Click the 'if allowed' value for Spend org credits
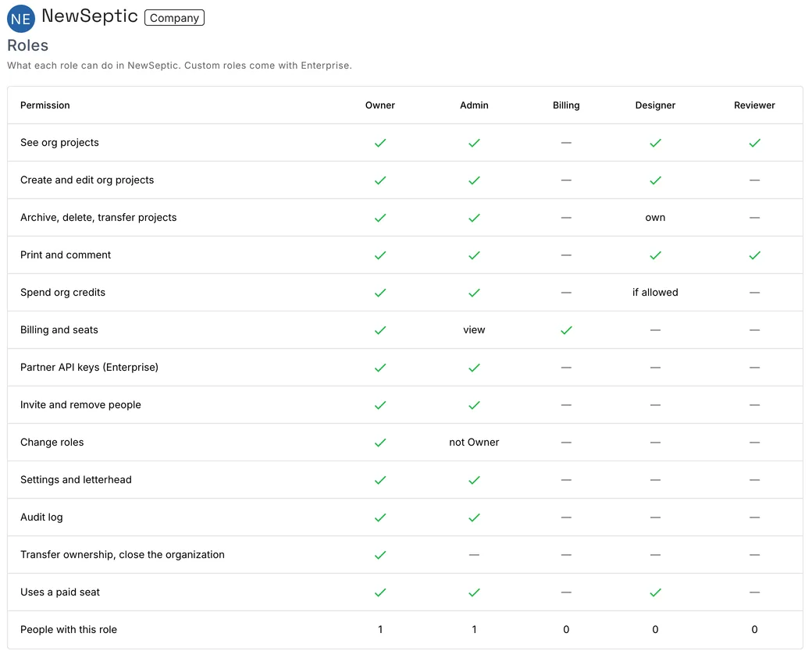This screenshot has height=658, width=812. coord(655,293)
